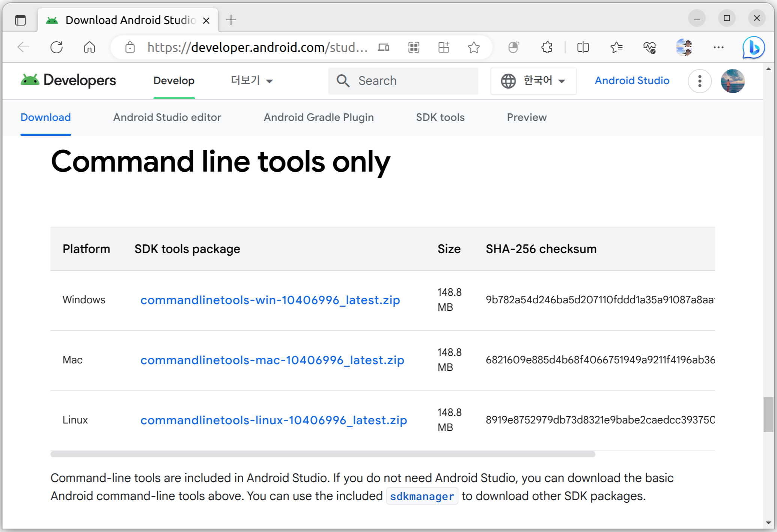Click the table's horizontal scrollbar
The width and height of the screenshot is (777, 532).
pyautogui.click(x=323, y=454)
